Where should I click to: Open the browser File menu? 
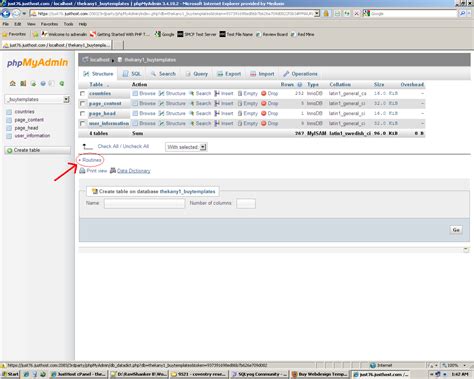[x=6, y=24]
